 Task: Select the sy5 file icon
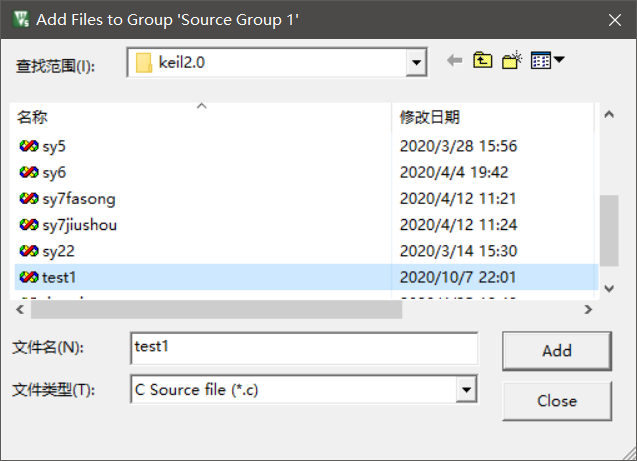tap(29, 146)
